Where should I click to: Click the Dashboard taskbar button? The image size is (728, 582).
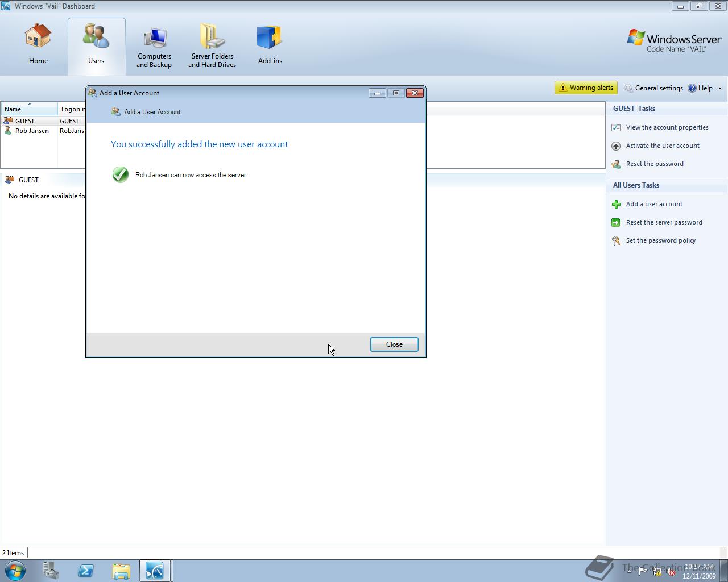(155, 571)
